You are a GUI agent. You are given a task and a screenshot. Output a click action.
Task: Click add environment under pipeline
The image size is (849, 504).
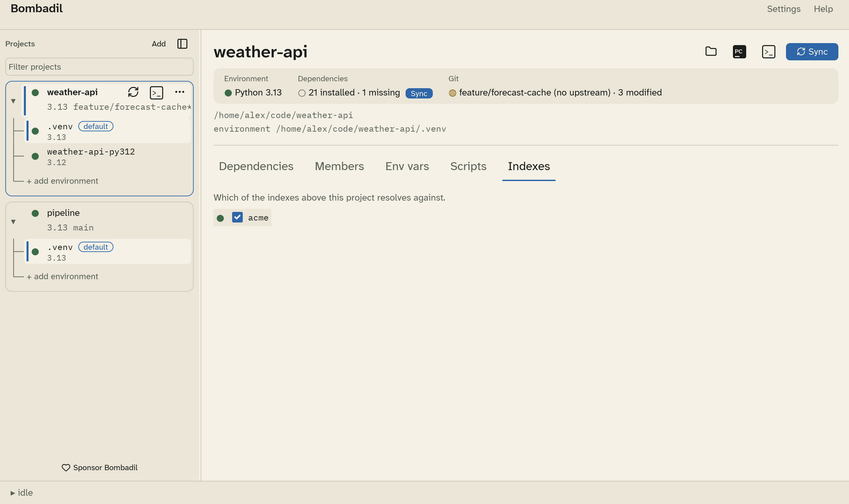63,276
